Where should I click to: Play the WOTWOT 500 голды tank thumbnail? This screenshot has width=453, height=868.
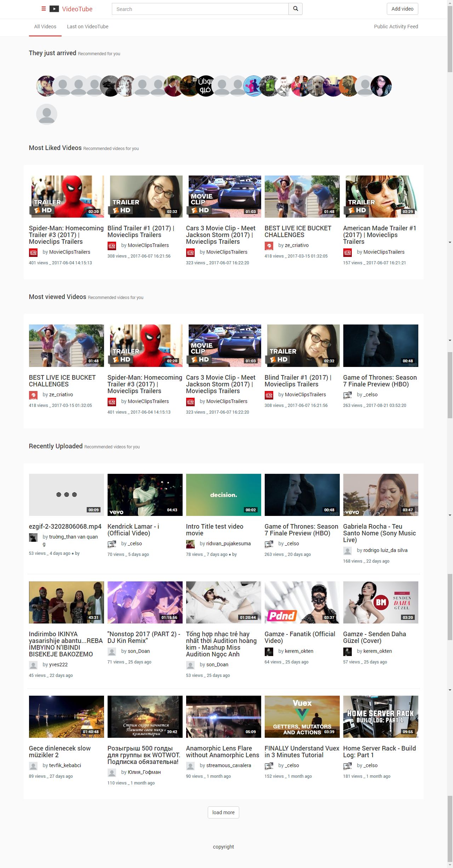pos(145,717)
